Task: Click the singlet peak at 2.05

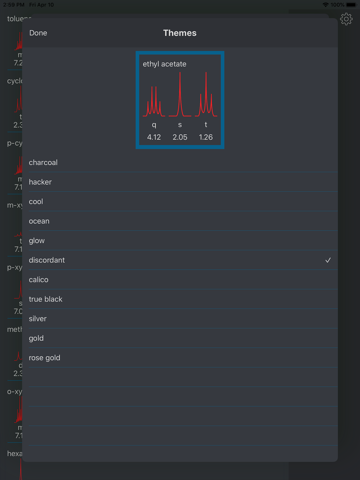Action: (180, 94)
